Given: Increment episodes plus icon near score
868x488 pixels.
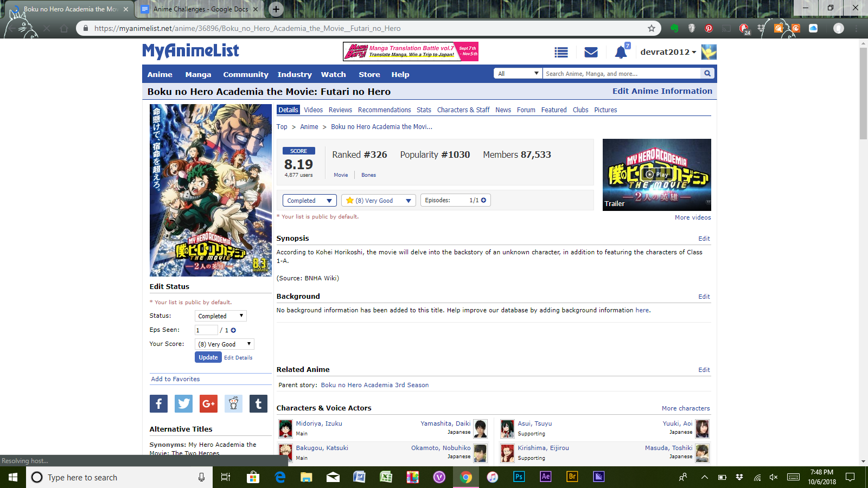Looking at the screenshot, I should (483, 200).
